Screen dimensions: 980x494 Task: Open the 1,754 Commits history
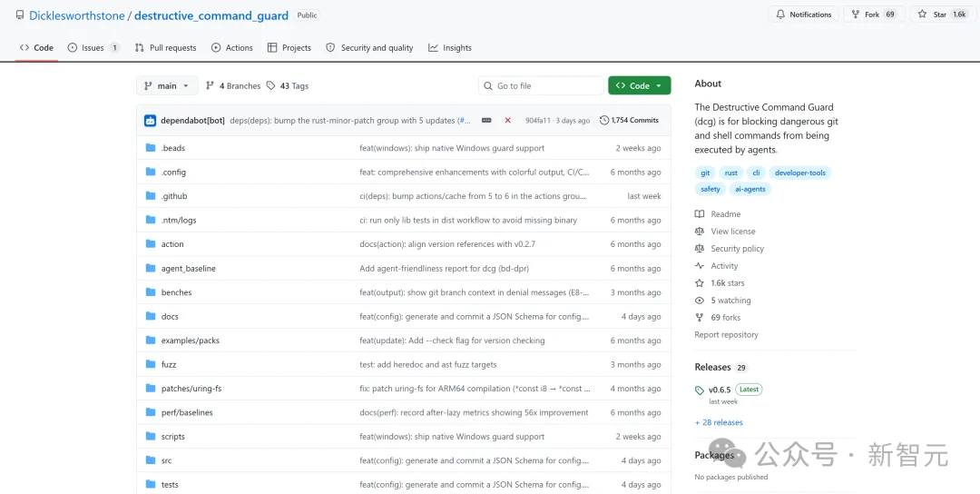(x=629, y=120)
